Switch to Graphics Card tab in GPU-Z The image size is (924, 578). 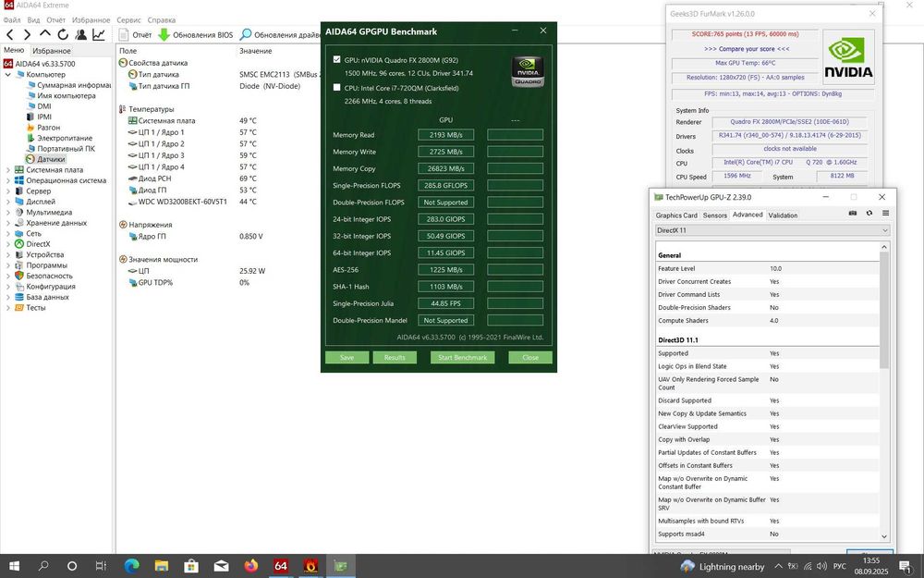pyautogui.click(x=676, y=215)
